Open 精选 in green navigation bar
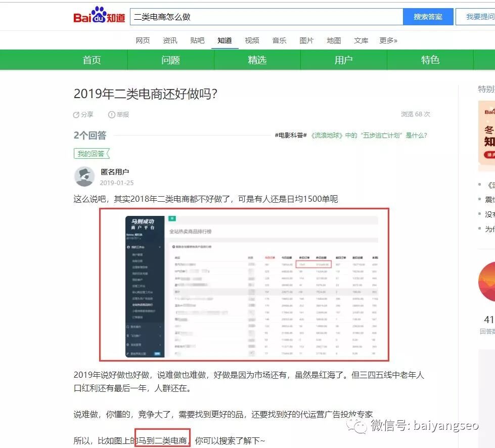Image resolution: width=495 pixels, height=448 pixels. (x=257, y=60)
